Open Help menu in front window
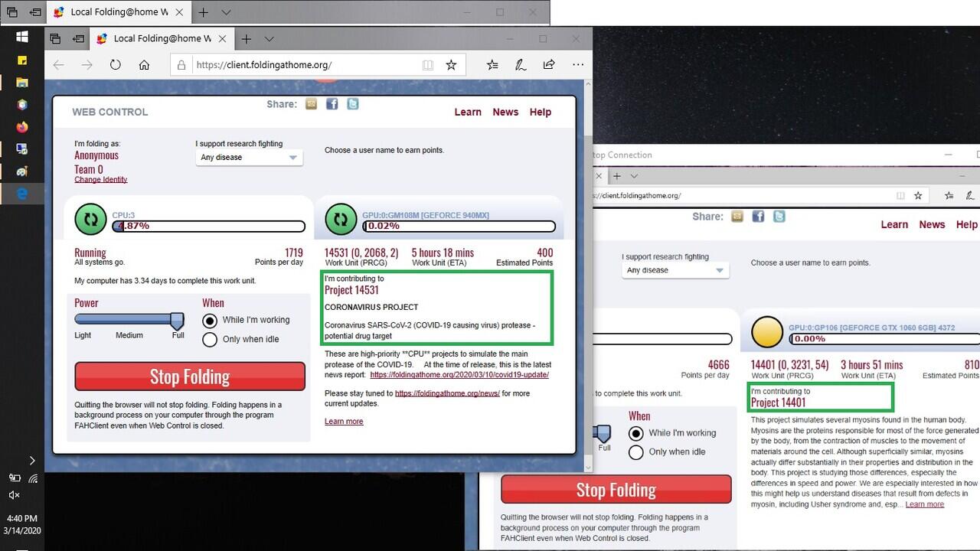Viewport: 980px width, 551px height. [540, 112]
